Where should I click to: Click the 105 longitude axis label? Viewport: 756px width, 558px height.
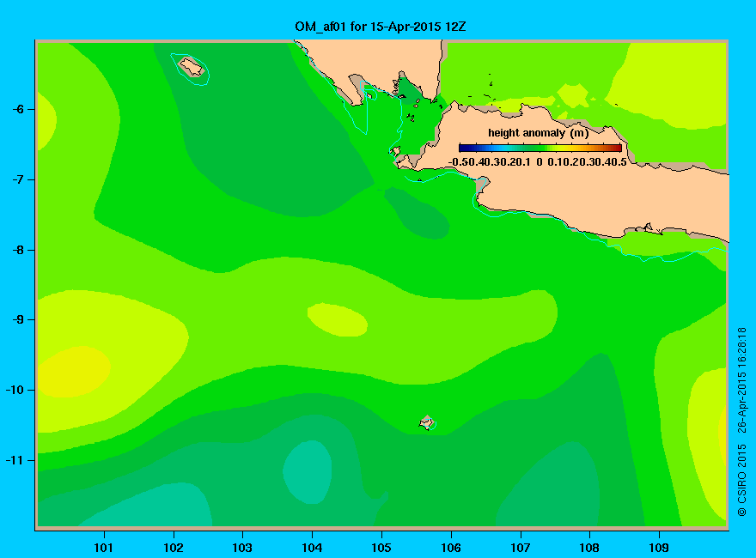(x=381, y=548)
